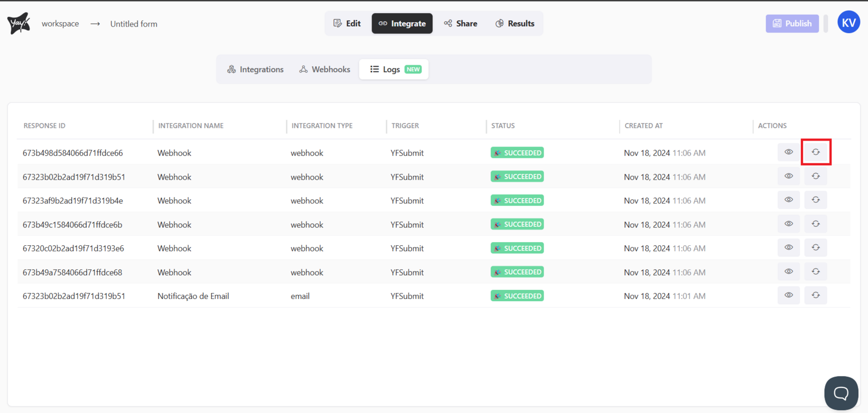Navigate to workspace breadcrumb link

click(x=60, y=24)
